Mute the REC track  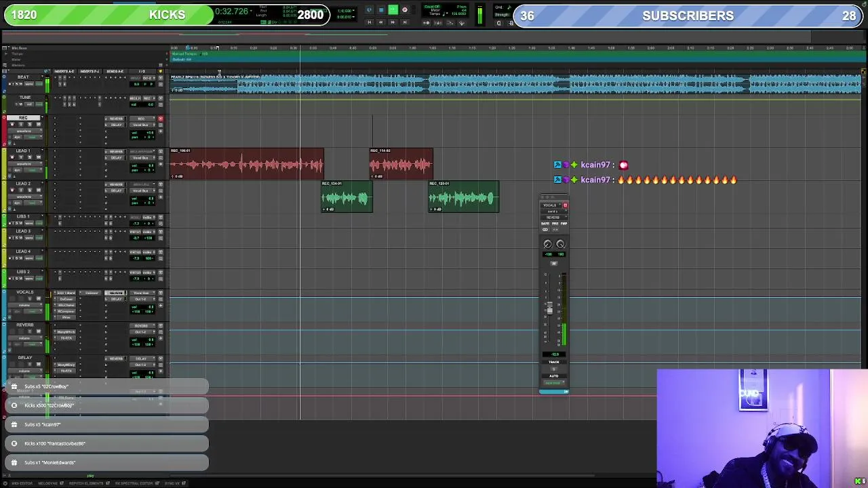coord(39,125)
